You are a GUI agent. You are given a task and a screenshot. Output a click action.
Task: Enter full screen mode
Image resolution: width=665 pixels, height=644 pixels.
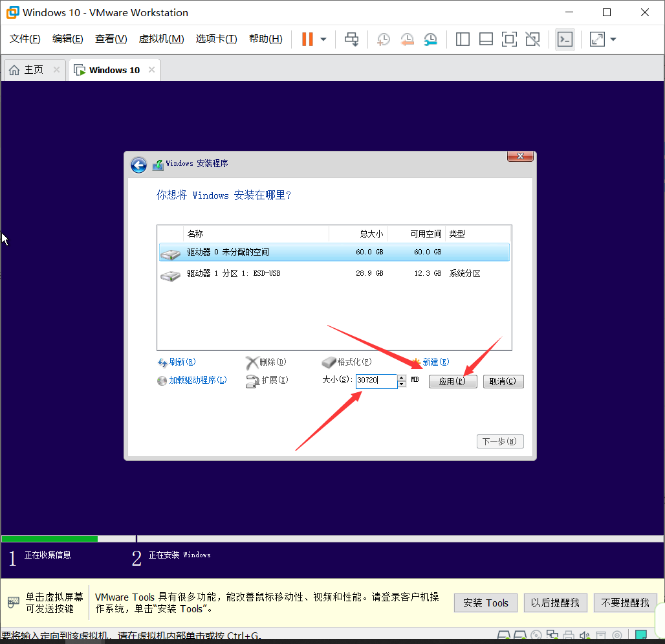tap(509, 39)
